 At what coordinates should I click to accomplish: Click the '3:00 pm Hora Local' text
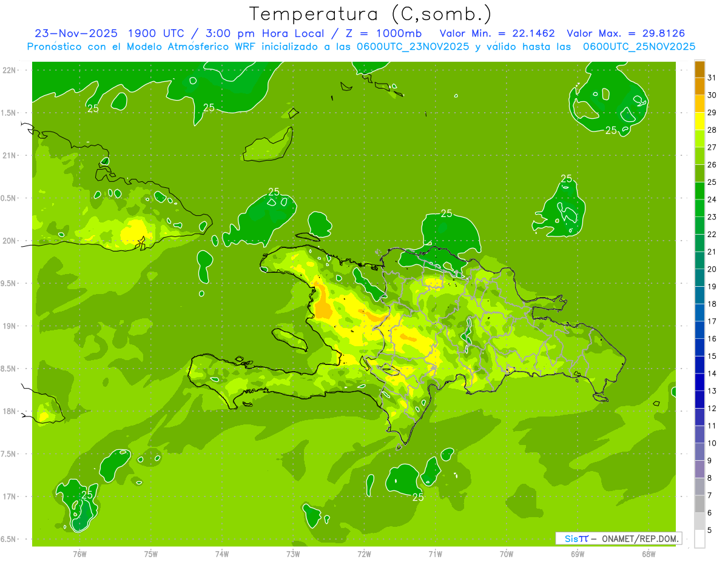[x=265, y=33]
